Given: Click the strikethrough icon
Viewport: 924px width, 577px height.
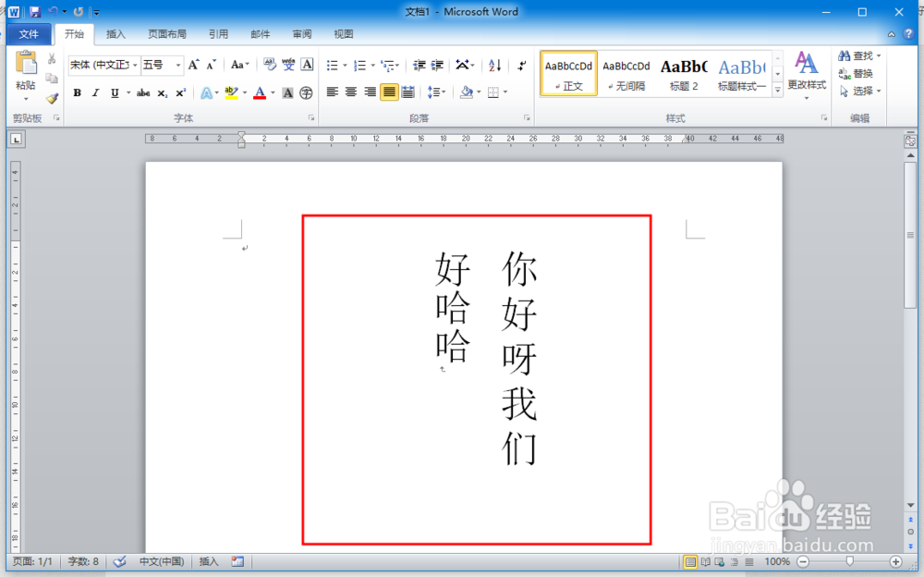Looking at the screenshot, I should click(143, 92).
